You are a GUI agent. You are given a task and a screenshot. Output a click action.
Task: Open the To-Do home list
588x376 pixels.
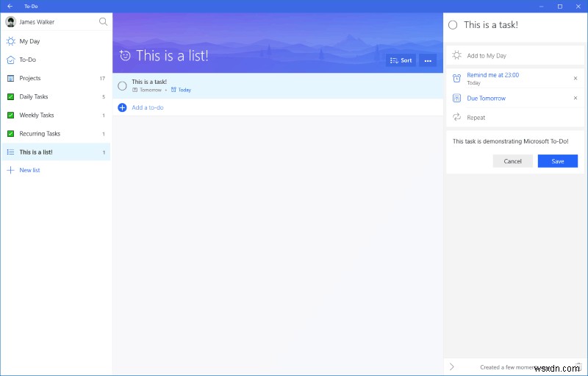(x=57, y=60)
